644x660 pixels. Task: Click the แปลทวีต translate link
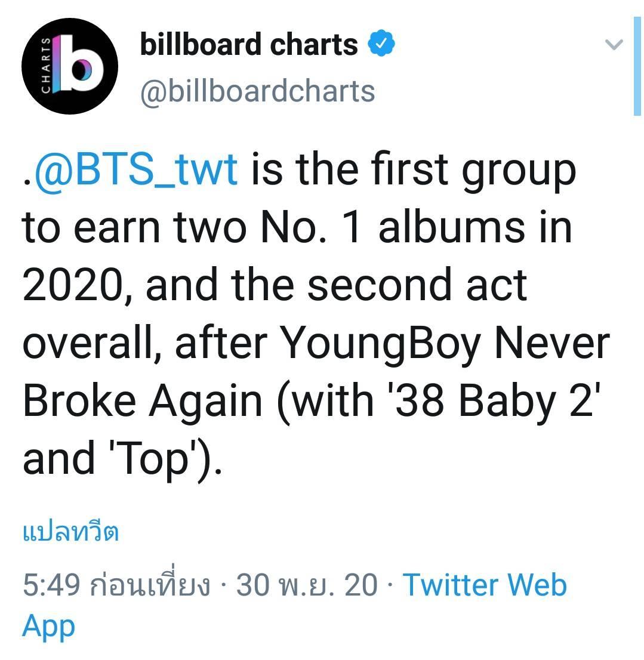[70, 531]
